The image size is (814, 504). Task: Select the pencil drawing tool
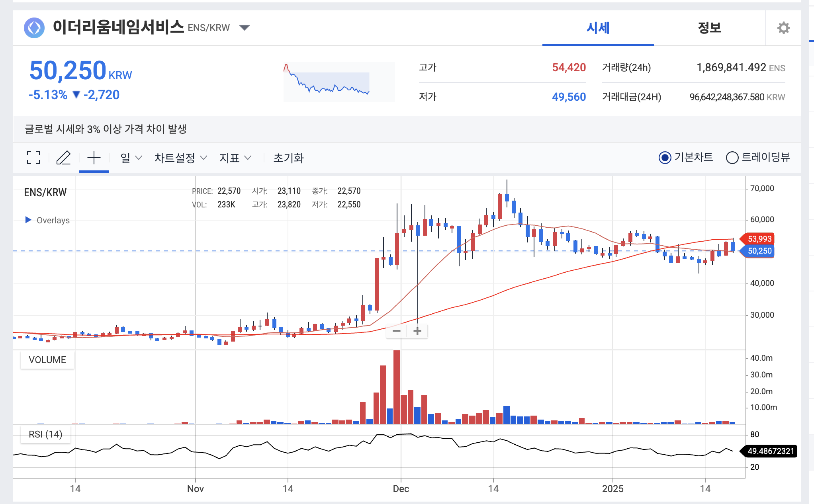pos(63,158)
